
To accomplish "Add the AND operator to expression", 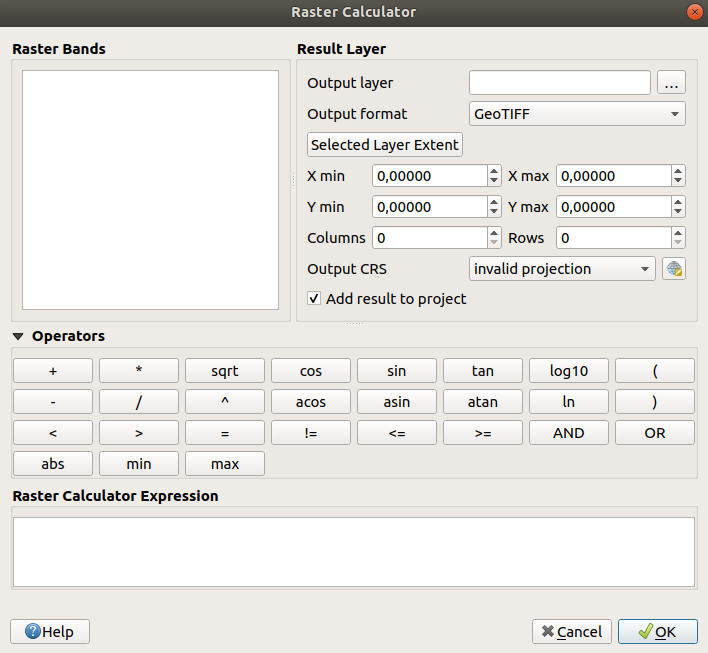I will 569,433.
